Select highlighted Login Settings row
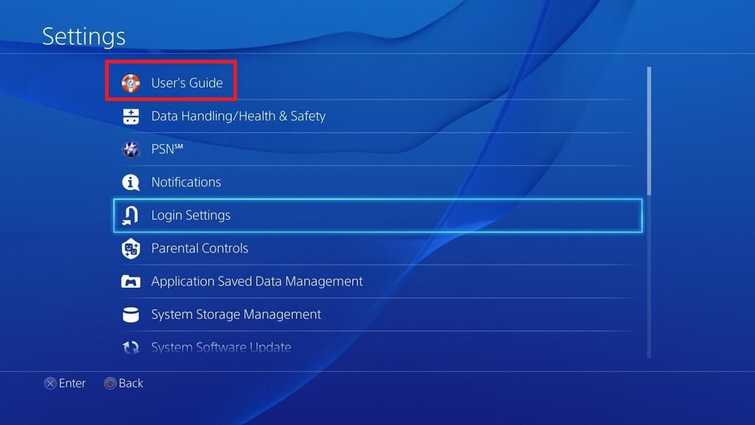The height and width of the screenshot is (425, 755). click(378, 215)
